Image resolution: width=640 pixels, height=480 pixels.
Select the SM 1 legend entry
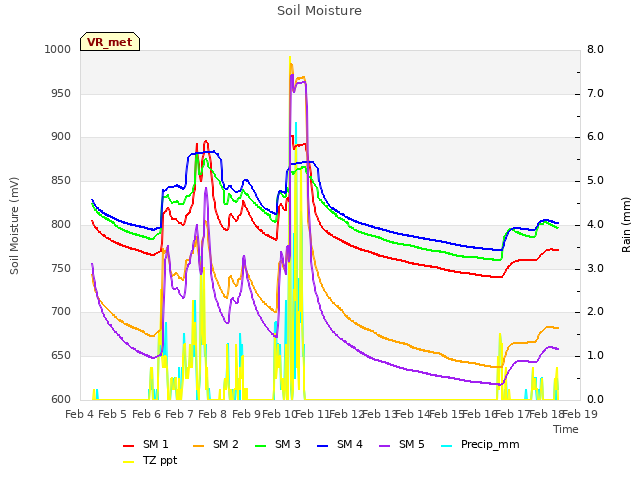pos(146,444)
